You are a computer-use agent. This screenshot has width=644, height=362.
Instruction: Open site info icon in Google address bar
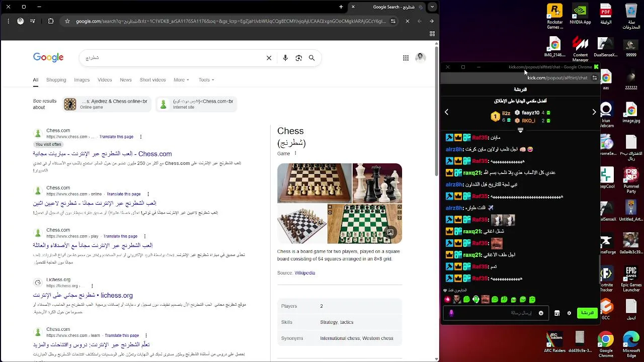tap(393, 21)
